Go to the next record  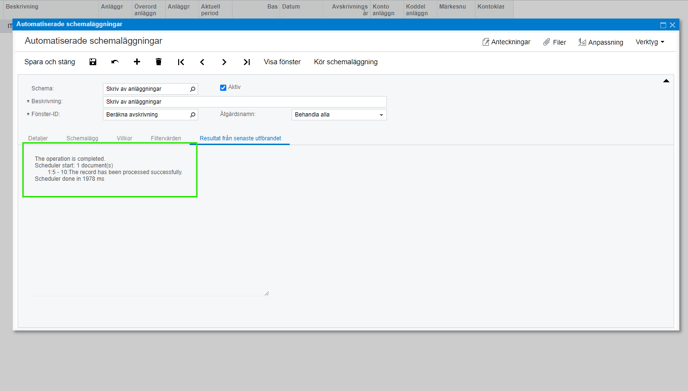click(224, 62)
